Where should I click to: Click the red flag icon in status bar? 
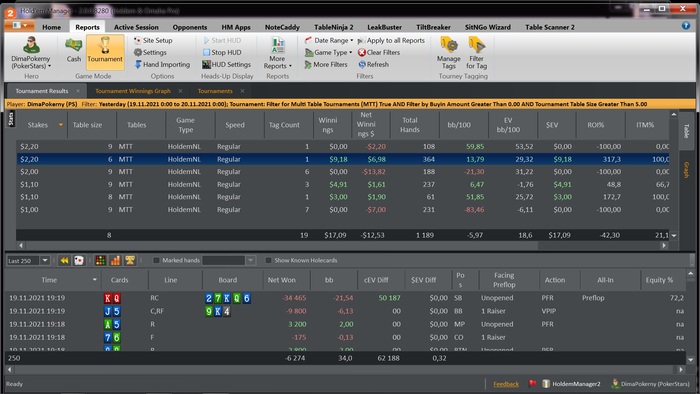coord(532,384)
